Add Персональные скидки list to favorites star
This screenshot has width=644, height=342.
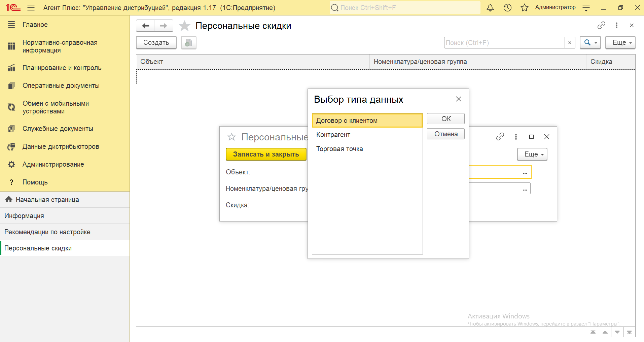[184, 26]
